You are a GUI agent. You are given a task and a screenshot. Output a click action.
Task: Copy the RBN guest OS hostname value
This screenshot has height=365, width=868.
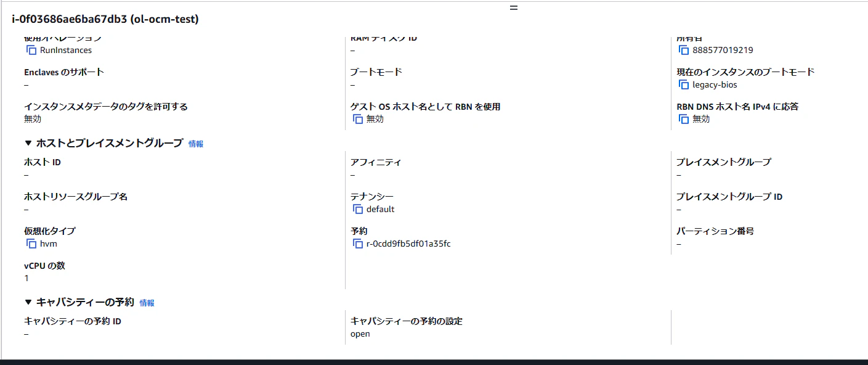pyautogui.click(x=358, y=119)
